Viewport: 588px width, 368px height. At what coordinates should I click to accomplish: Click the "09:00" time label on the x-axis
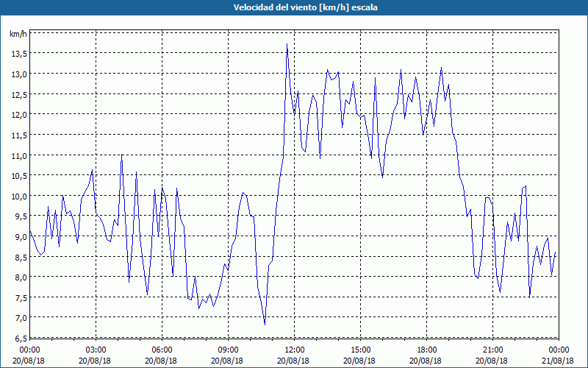coord(228,350)
